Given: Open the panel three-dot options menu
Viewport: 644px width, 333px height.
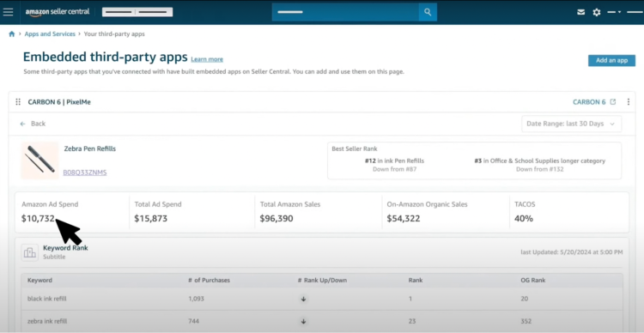Looking at the screenshot, I should [x=629, y=102].
